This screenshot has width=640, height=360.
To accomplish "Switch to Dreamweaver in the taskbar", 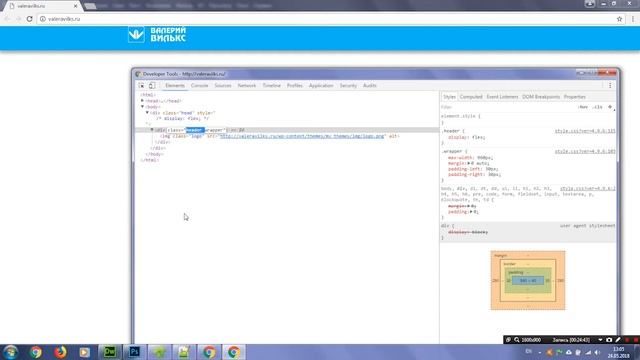I will [x=110, y=352].
